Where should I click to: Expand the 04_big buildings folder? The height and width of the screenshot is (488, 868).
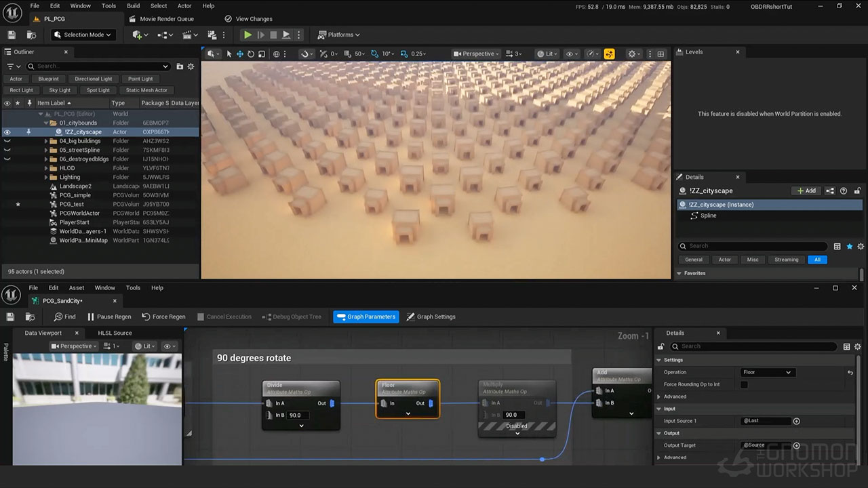(46, 141)
